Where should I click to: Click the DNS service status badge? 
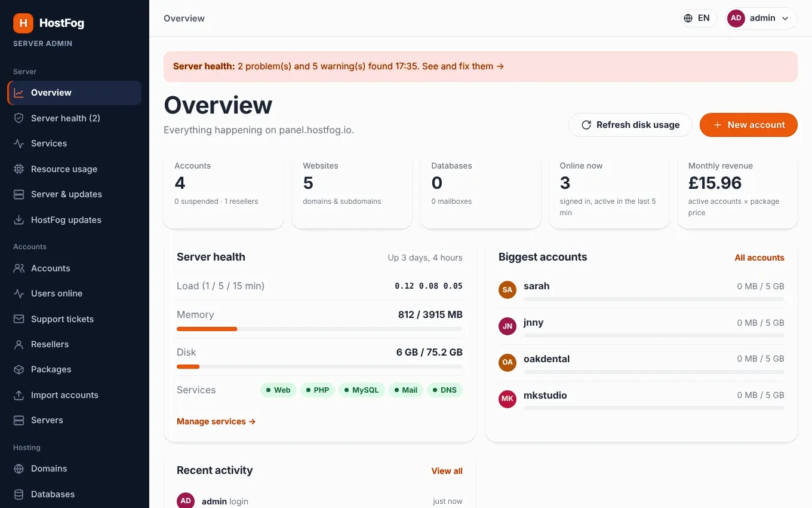445,390
